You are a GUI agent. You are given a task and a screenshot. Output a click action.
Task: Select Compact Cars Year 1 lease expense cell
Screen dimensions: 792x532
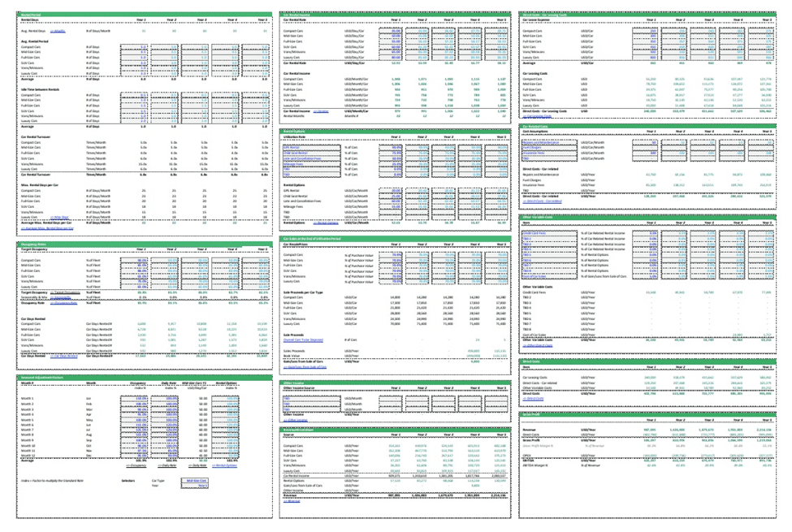(x=645, y=31)
